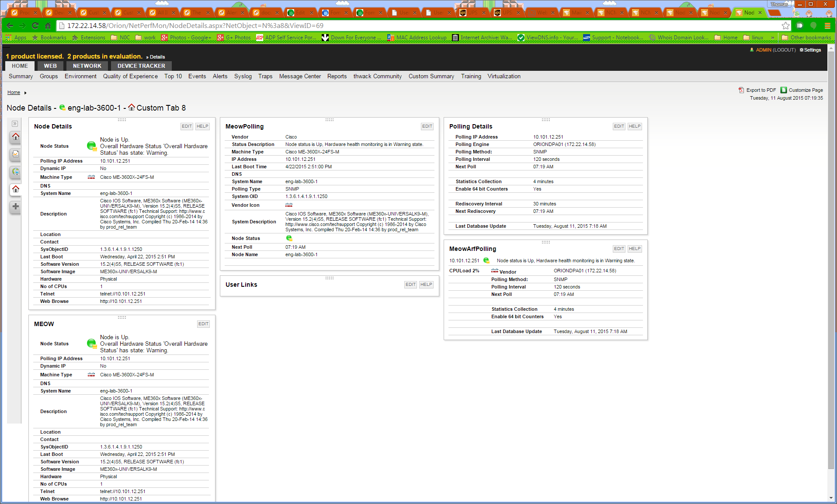Click the Customize Page icon

(784, 90)
